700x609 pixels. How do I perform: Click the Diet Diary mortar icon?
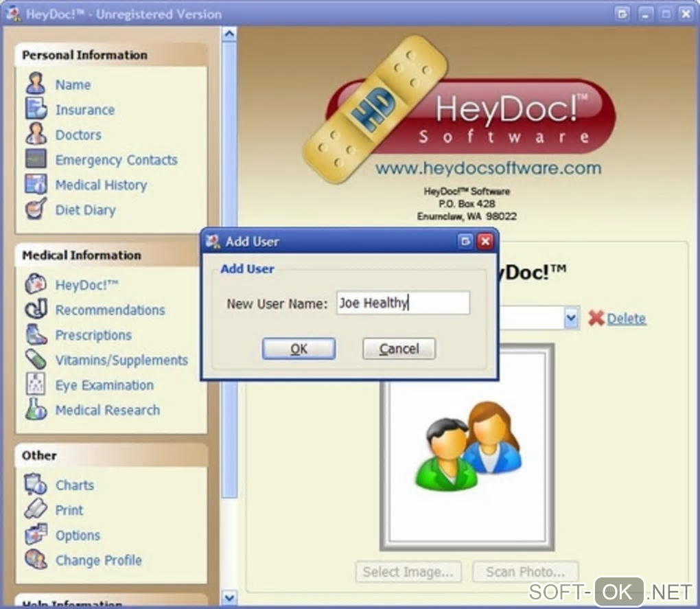[36, 209]
